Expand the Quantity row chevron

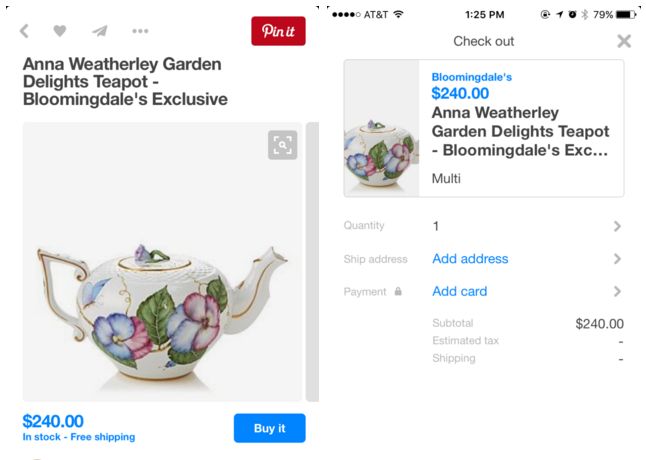point(618,226)
